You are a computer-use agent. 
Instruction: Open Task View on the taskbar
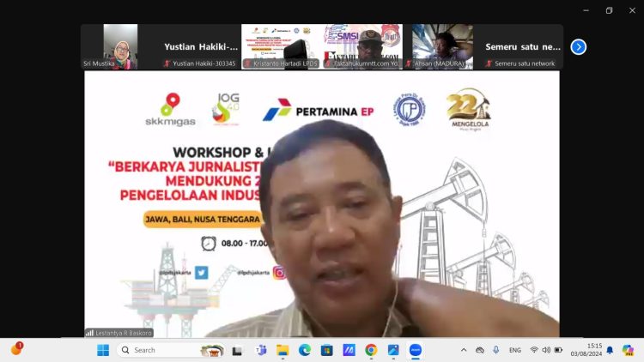[x=237, y=351]
